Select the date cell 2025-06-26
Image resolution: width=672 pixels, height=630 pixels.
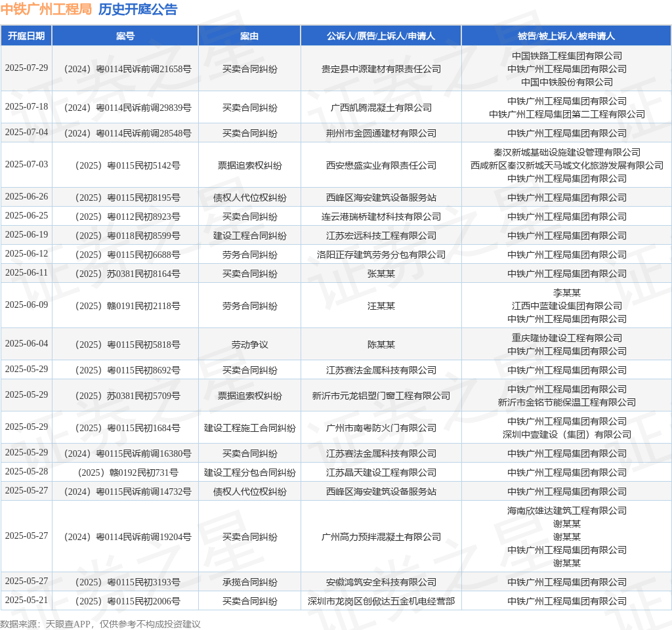tap(26, 197)
